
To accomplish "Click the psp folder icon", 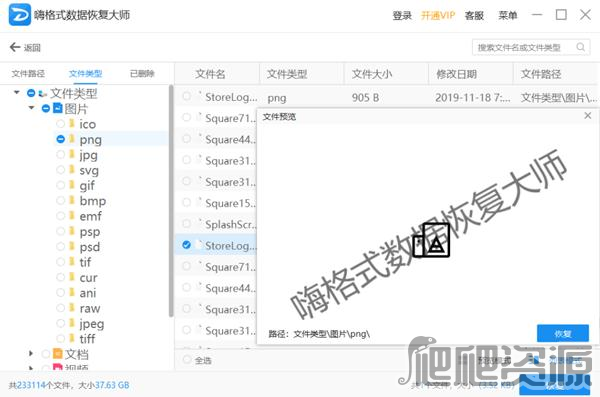I will 71,230.
